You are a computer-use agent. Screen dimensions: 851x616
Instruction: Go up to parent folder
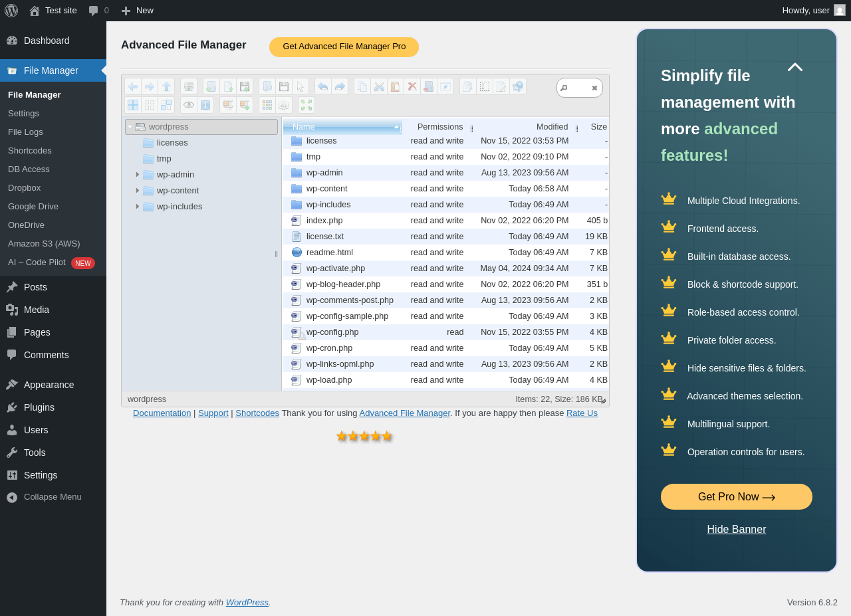tap(166, 86)
